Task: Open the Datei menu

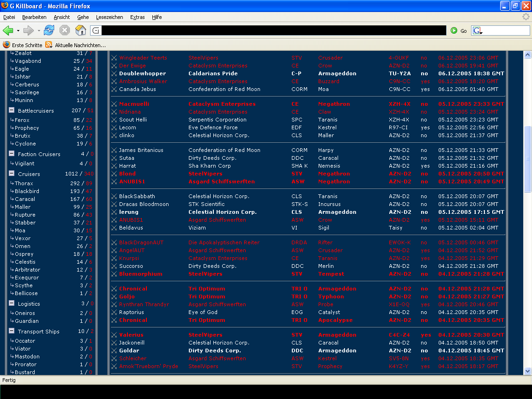Action: 9,17
